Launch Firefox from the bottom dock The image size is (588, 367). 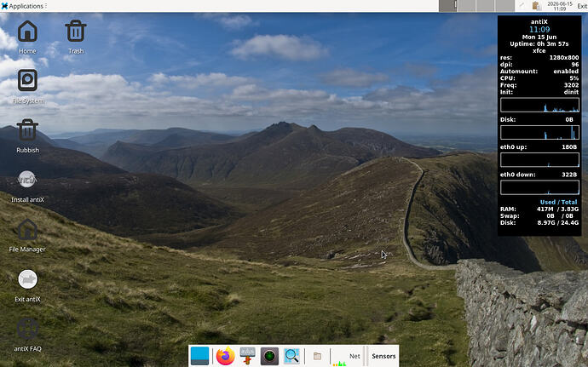click(x=225, y=356)
